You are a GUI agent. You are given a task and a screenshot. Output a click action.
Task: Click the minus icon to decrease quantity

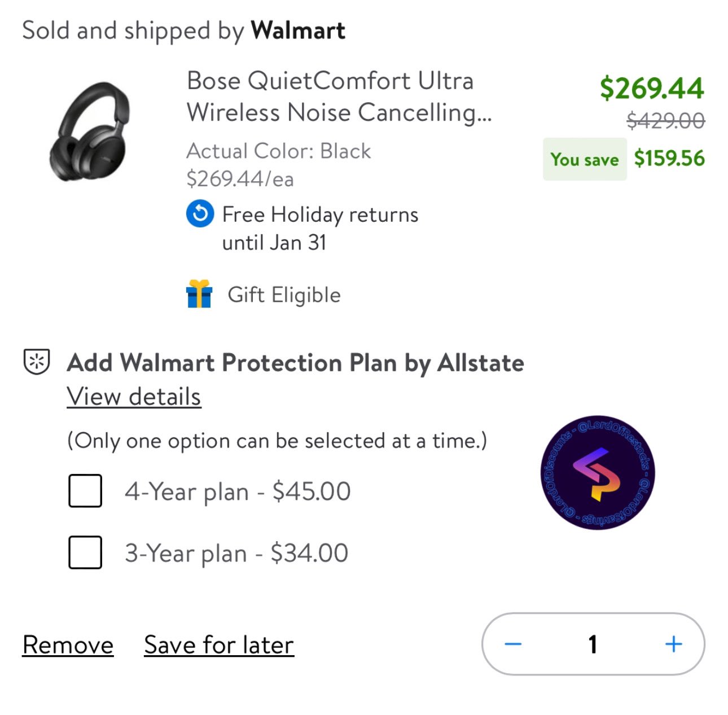point(513,644)
